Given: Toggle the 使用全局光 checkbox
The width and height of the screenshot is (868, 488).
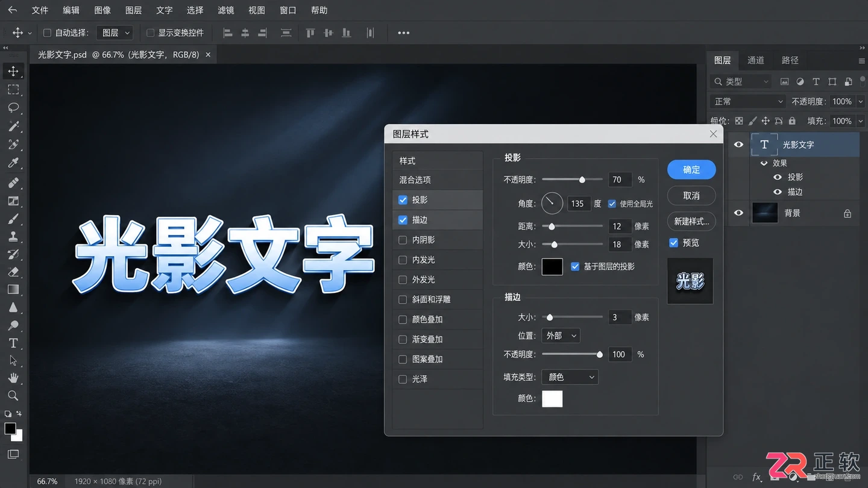Looking at the screenshot, I should 612,204.
